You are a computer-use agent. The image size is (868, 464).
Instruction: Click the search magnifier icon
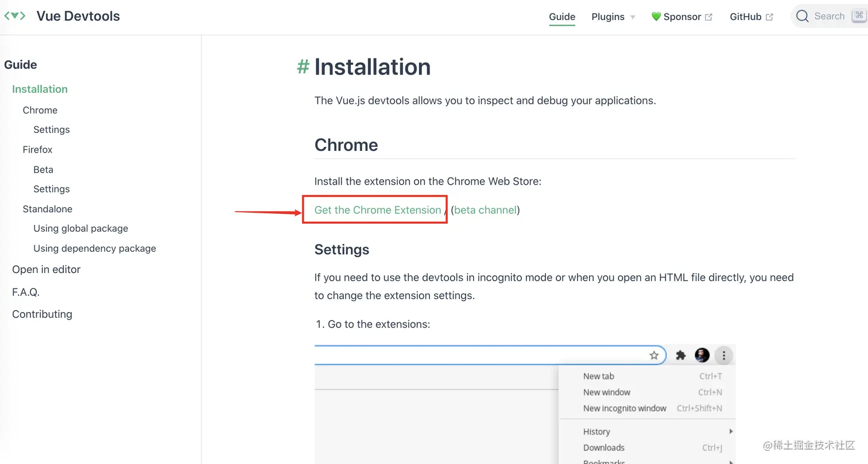tap(802, 16)
